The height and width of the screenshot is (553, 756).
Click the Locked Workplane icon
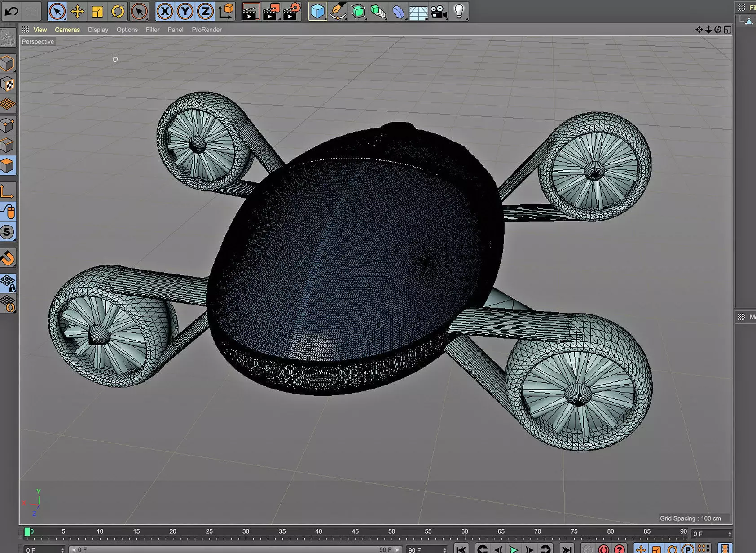(x=8, y=284)
